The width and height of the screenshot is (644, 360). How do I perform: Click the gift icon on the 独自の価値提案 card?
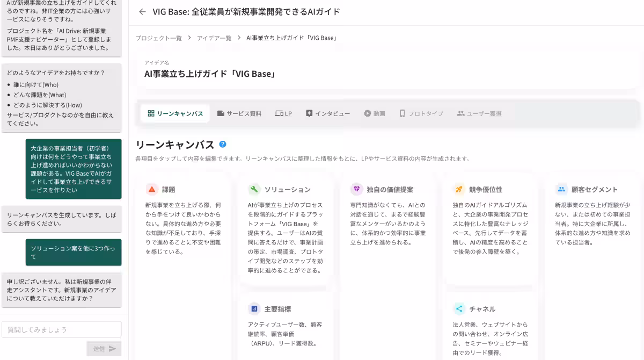coord(355,189)
